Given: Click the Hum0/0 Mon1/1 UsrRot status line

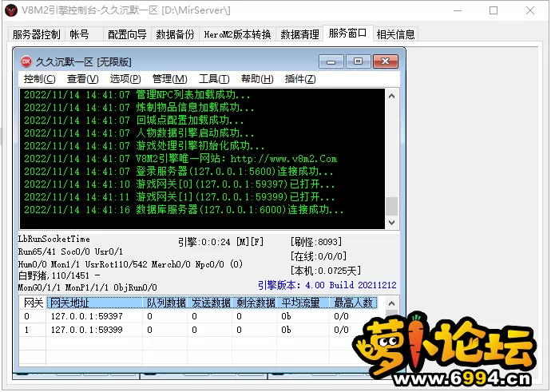Looking at the screenshot, I should click(130, 264).
